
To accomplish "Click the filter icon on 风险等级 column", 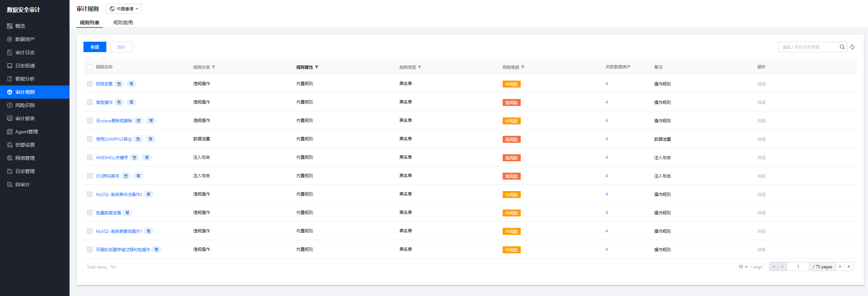I will (x=523, y=67).
